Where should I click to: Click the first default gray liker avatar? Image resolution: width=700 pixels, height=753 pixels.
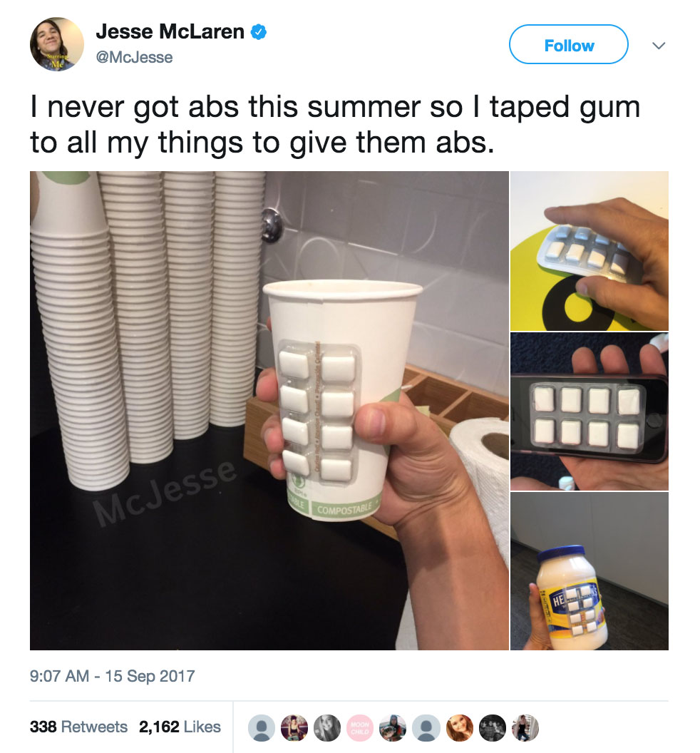click(x=261, y=727)
